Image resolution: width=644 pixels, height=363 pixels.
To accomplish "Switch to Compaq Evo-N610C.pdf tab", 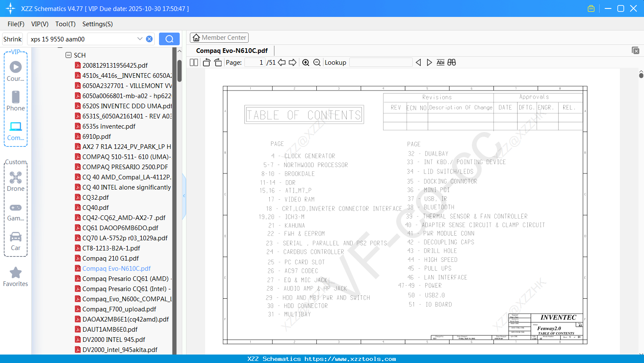I will [x=232, y=51].
